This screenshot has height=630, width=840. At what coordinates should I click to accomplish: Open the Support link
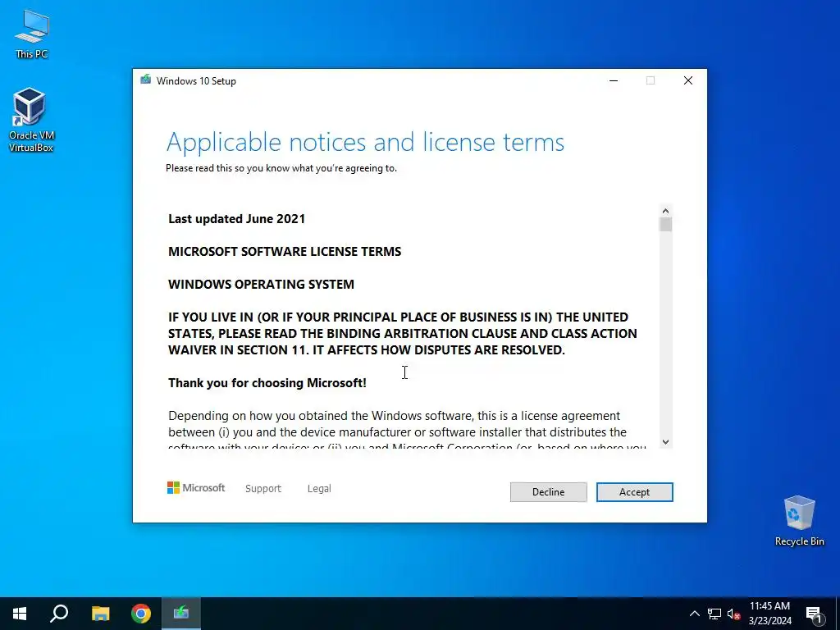pos(263,489)
